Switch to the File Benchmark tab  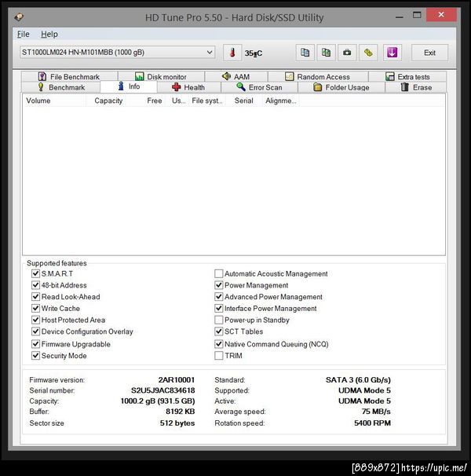click(x=69, y=76)
